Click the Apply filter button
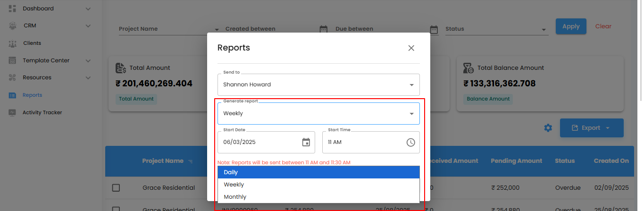Viewport: 644px width, 211px height. pos(570,26)
